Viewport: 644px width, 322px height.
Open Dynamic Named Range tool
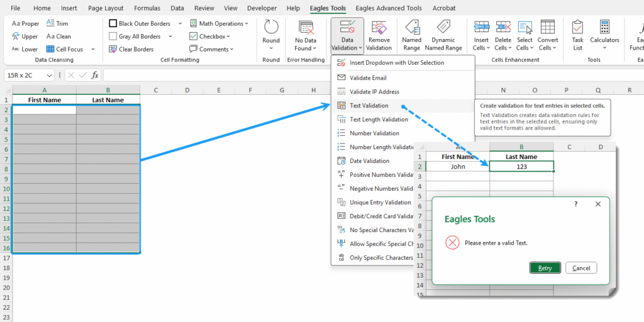coord(443,36)
